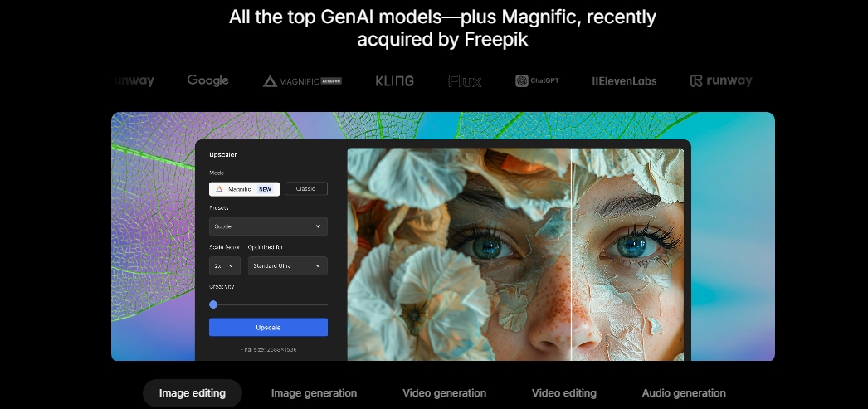Click the blue Upscale button
Screen dimensions: 868x409
point(268,327)
